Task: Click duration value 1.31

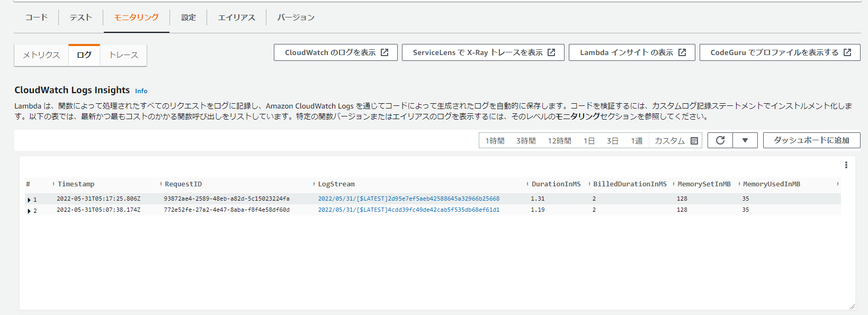Action: (x=538, y=199)
